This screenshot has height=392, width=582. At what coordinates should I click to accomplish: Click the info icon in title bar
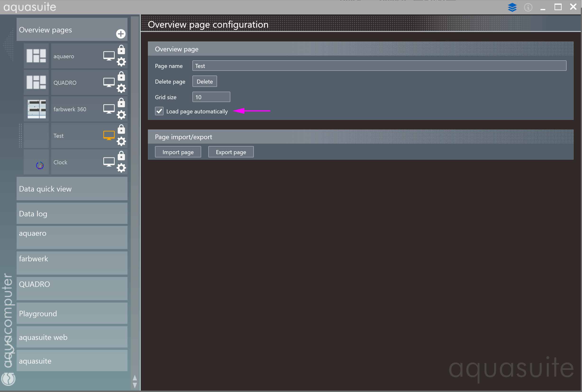(x=528, y=7)
